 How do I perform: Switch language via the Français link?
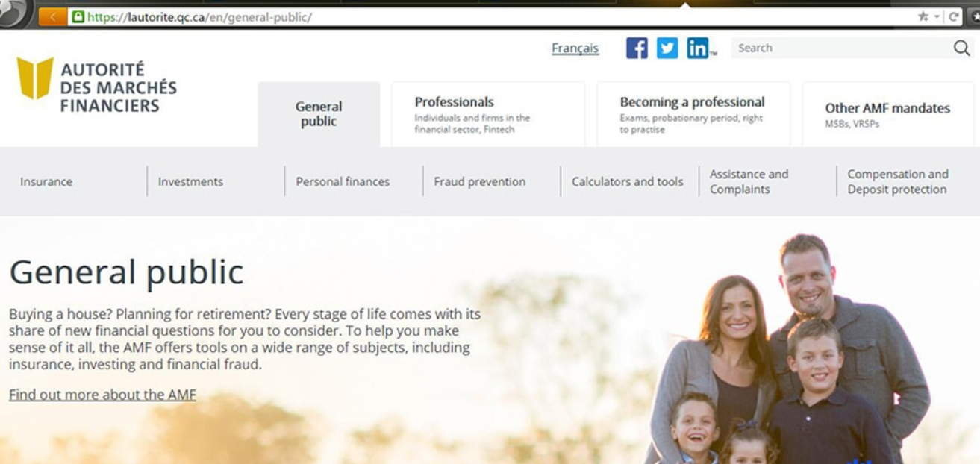(x=575, y=48)
